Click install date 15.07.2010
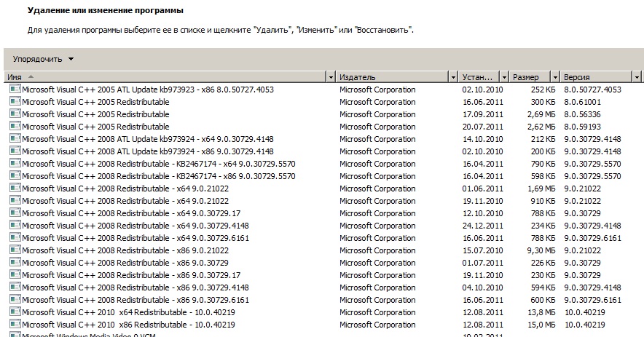Image resolution: width=644 pixels, height=337 pixels. pyautogui.click(x=482, y=250)
